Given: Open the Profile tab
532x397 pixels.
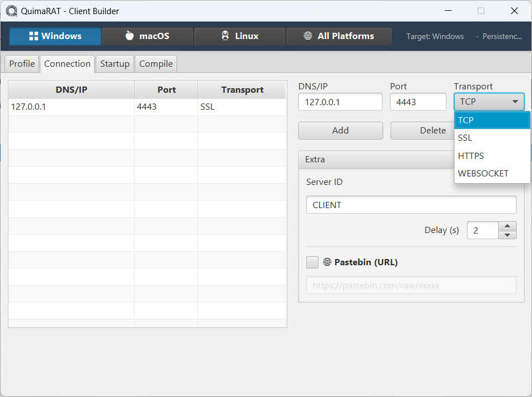Looking at the screenshot, I should (22, 64).
